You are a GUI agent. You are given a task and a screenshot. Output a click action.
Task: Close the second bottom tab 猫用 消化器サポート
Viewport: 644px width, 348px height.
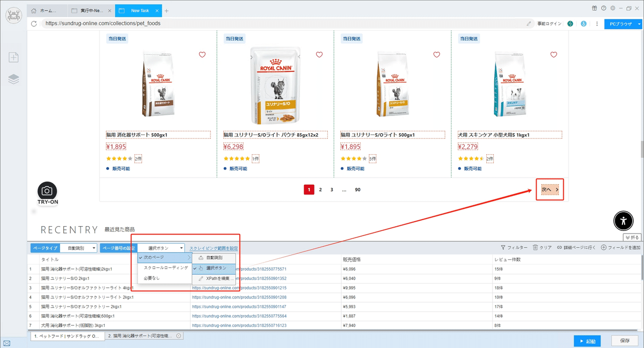click(x=179, y=336)
